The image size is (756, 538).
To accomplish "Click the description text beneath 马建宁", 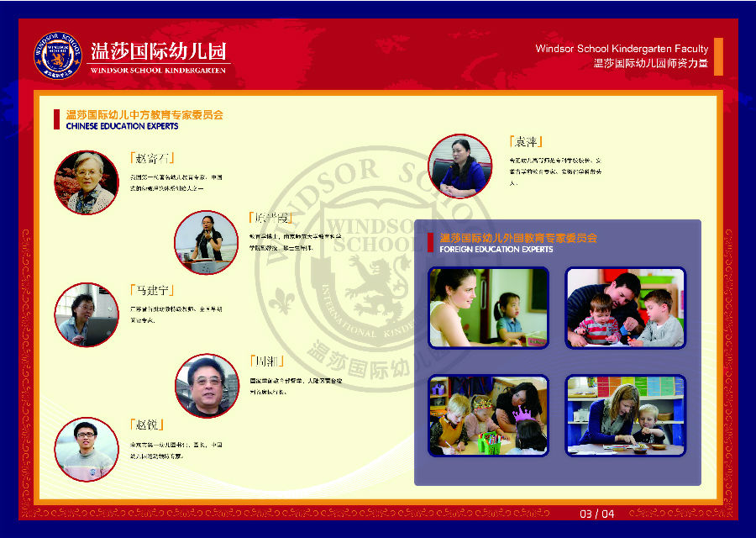I will [176, 314].
